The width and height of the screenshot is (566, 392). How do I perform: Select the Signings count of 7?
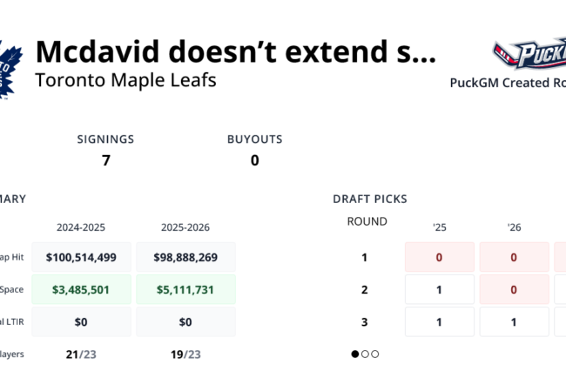click(106, 160)
